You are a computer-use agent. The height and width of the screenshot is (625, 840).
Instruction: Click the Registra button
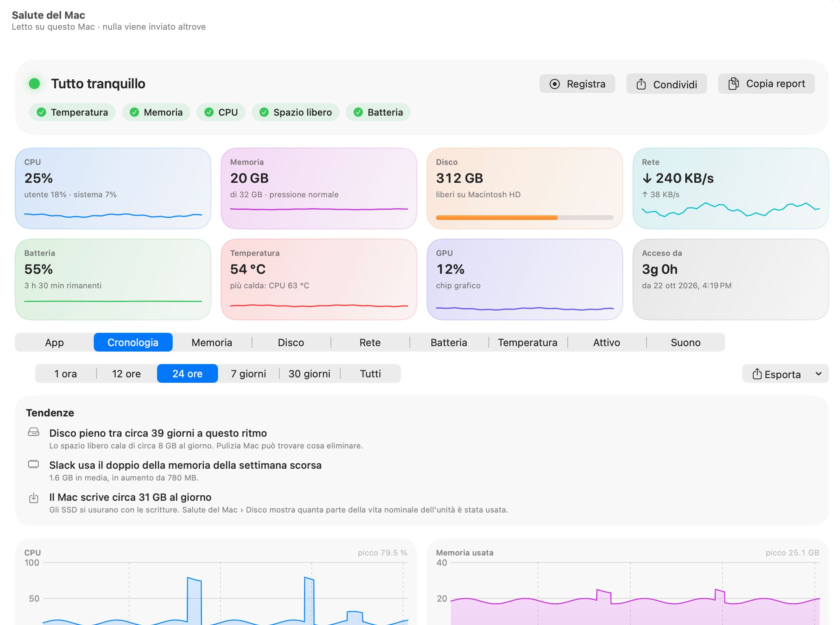tap(577, 84)
